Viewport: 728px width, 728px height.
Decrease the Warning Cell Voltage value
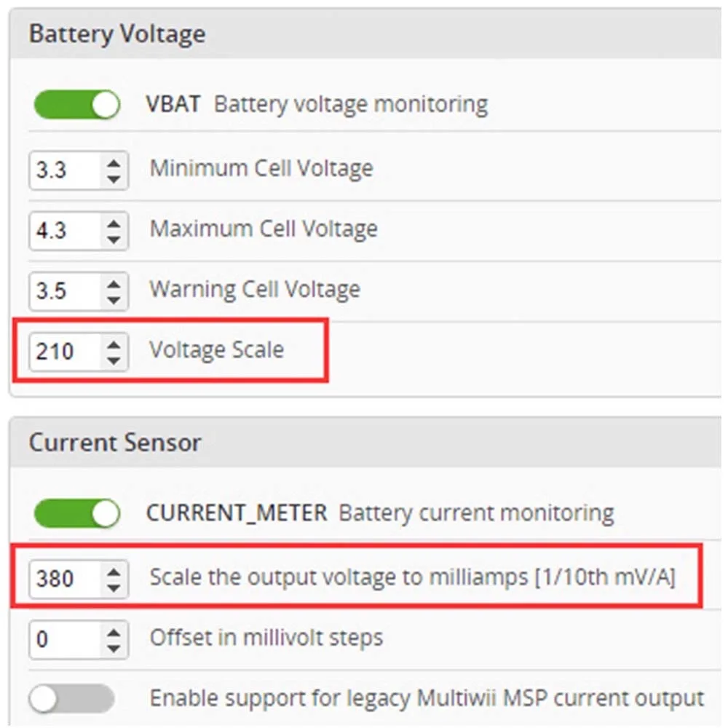click(x=113, y=298)
